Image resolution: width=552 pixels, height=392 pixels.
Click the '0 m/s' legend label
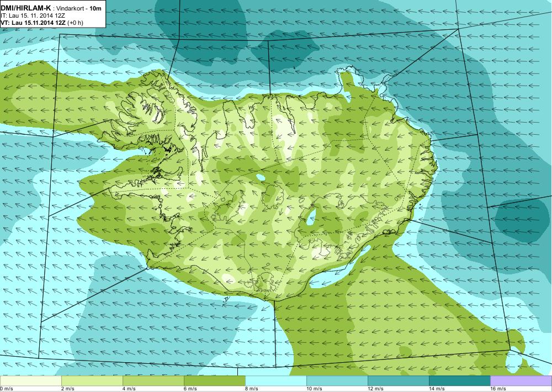pyautogui.click(x=7, y=389)
